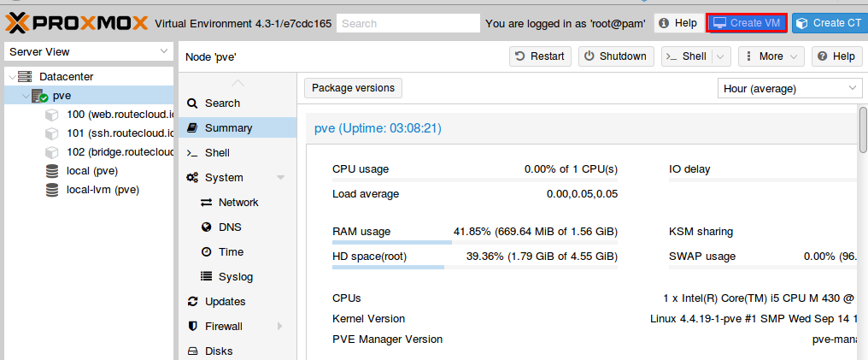Open the Syslog menu item

(238, 276)
